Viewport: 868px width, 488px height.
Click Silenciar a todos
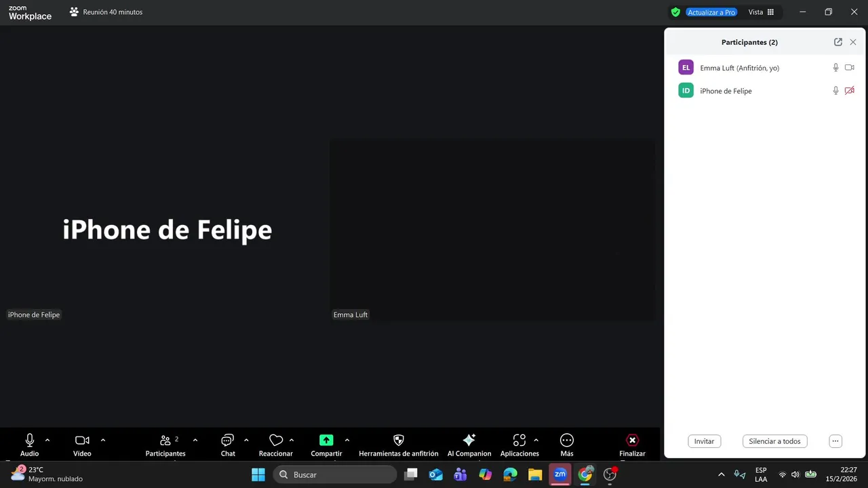click(x=774, y=441)
